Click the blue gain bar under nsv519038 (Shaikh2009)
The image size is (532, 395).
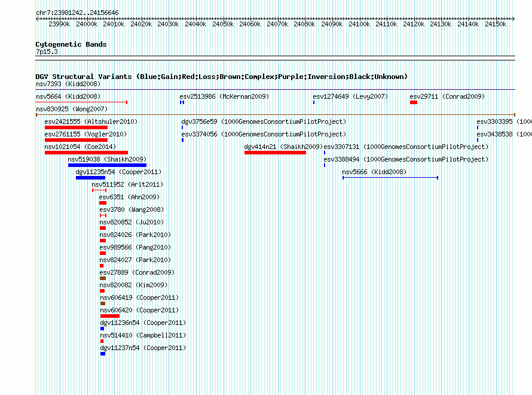[x=107, y=165]
